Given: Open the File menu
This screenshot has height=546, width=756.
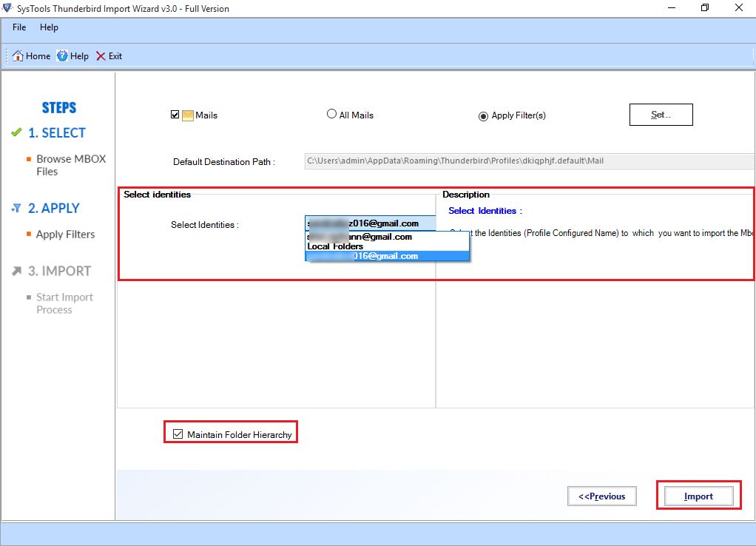Looking at the screenshot, I should (19, 27).
